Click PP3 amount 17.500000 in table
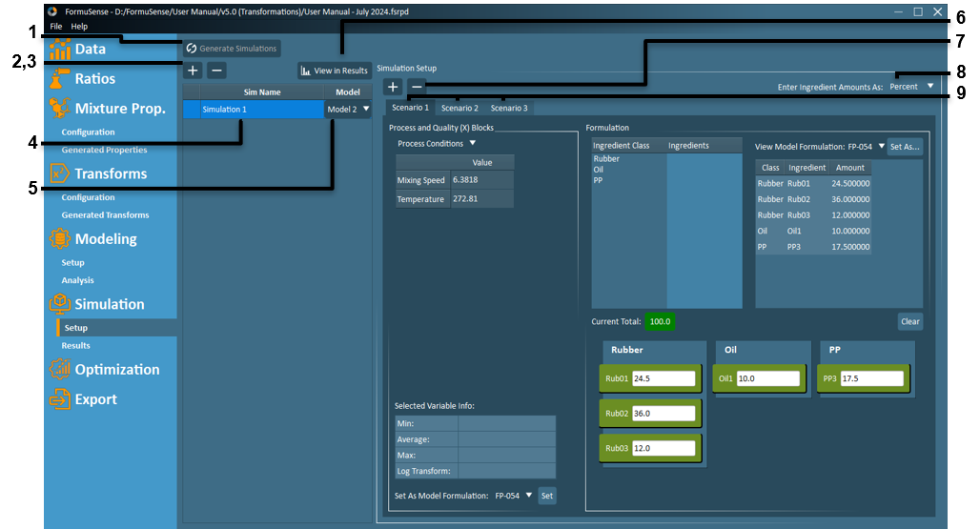 click(x=850, y=247)
